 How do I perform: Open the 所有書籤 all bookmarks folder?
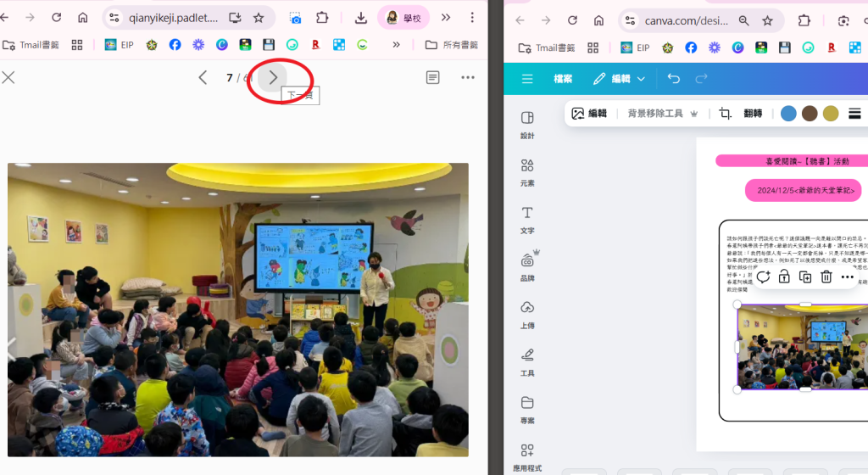tap(454, 45)
